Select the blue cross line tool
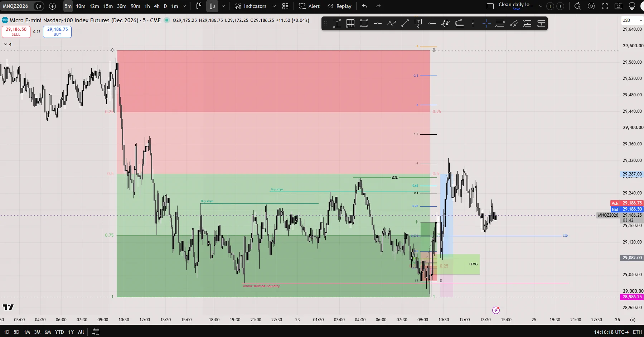This screenshot has width=644, height=337. pos(486,24)
